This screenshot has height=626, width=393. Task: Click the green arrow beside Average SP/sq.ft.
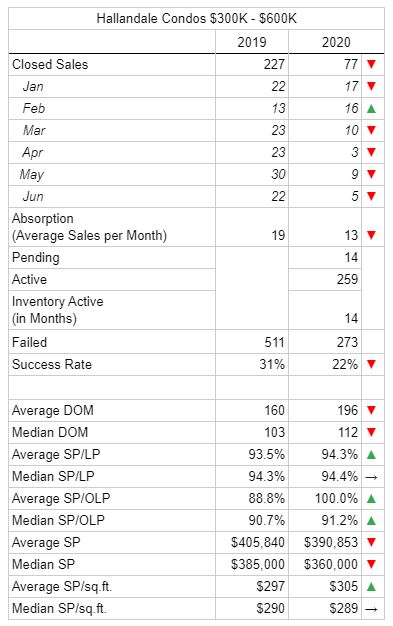tap(371, 586)
